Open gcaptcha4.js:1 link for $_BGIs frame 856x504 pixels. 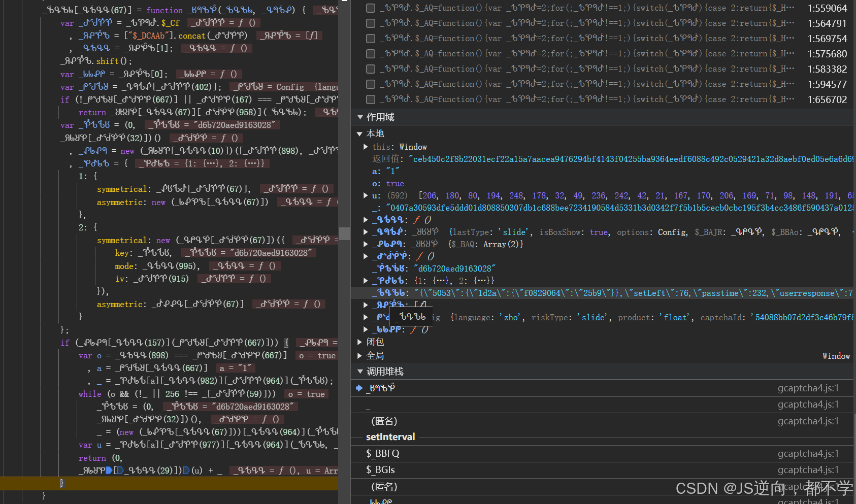(808, 470)
